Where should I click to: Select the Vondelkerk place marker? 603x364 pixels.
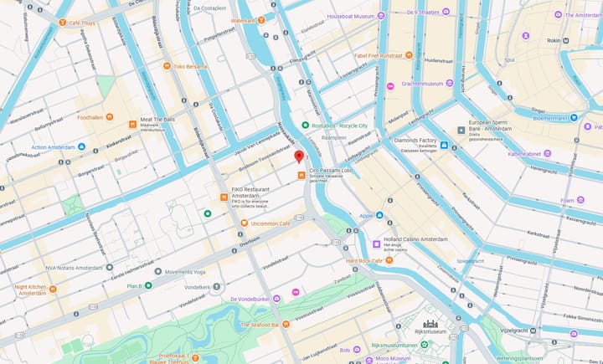(x=217, y=286)
